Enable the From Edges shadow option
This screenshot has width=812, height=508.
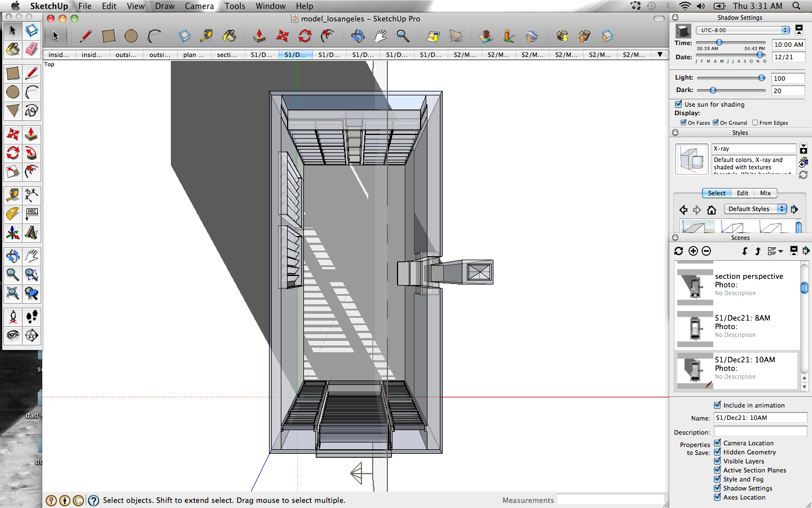755,122
